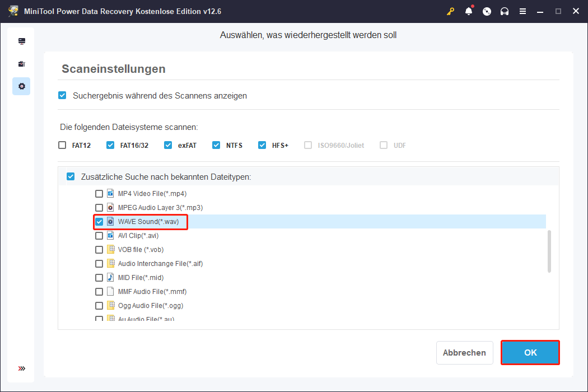This screenshot has width=588, height=392.
Task: Close the MiniTool window
Action: point(576,11)
